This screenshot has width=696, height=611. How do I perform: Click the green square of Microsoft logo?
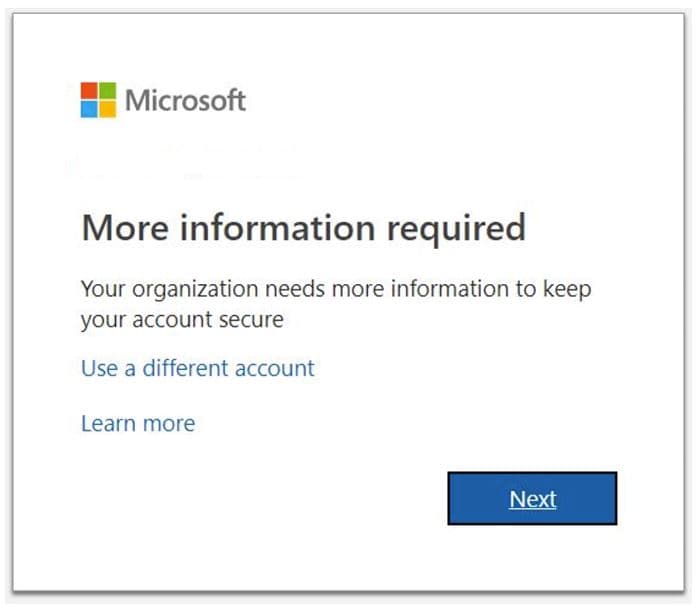(x=107, y=90)
